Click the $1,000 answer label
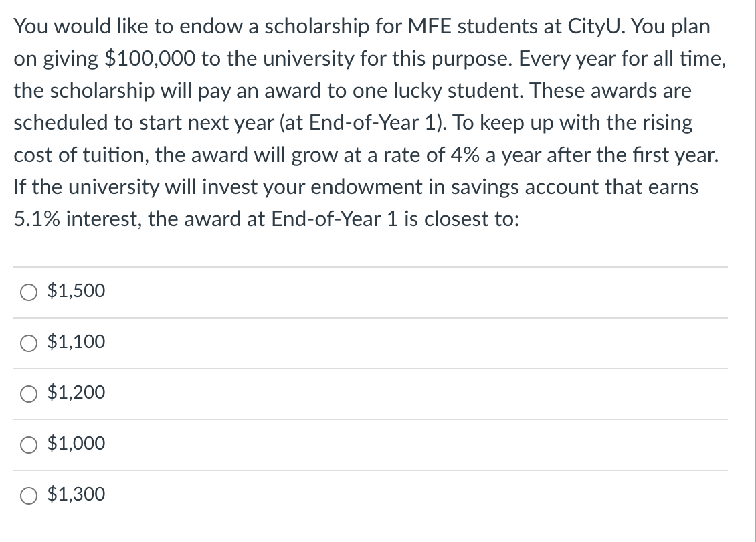Image resolution: width=756 pixels, height=542 pixels. (x=75, y=444)
